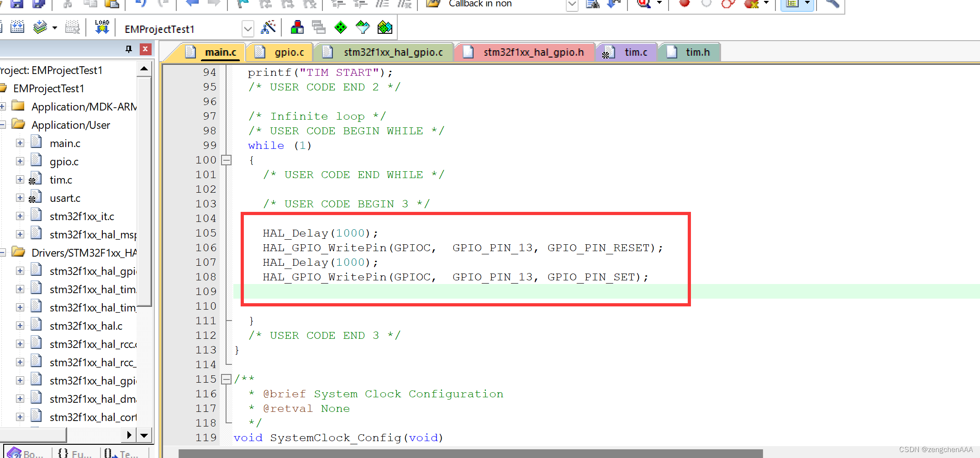
Task: Click project panel scroll-right arrow
Action: click(x=129, y=435)
